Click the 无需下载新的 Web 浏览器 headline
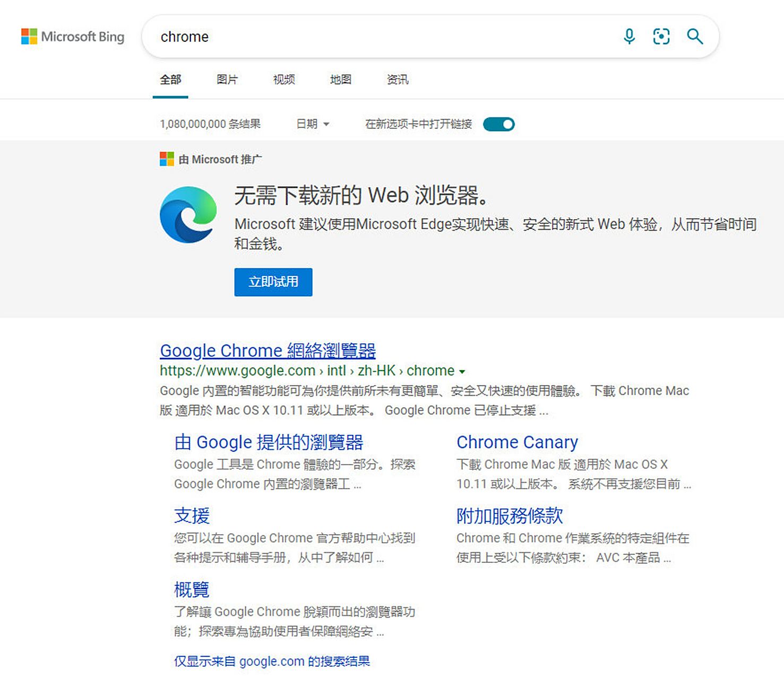 361,196
